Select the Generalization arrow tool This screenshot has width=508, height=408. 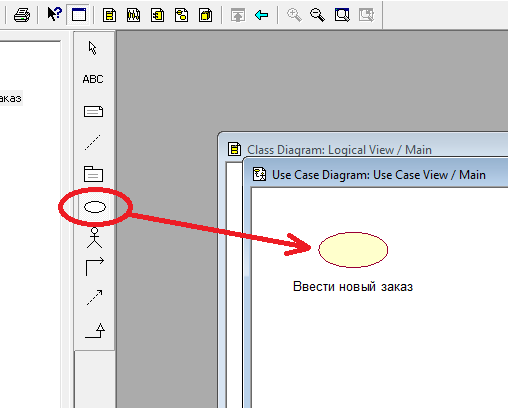click(95, 330)
